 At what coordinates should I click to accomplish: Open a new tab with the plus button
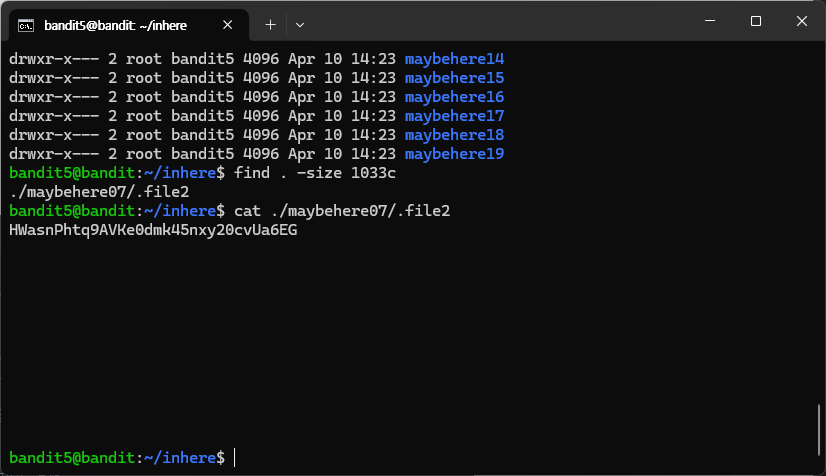point(270,25)
